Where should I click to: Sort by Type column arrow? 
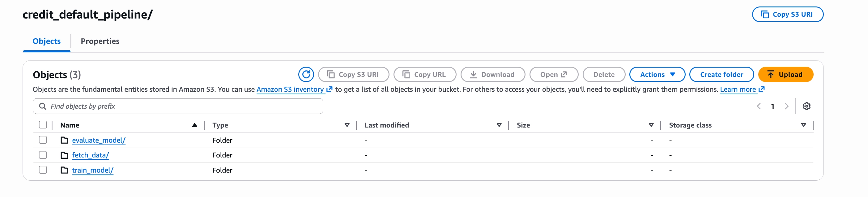pyautogui.click(x=347, y=125)
